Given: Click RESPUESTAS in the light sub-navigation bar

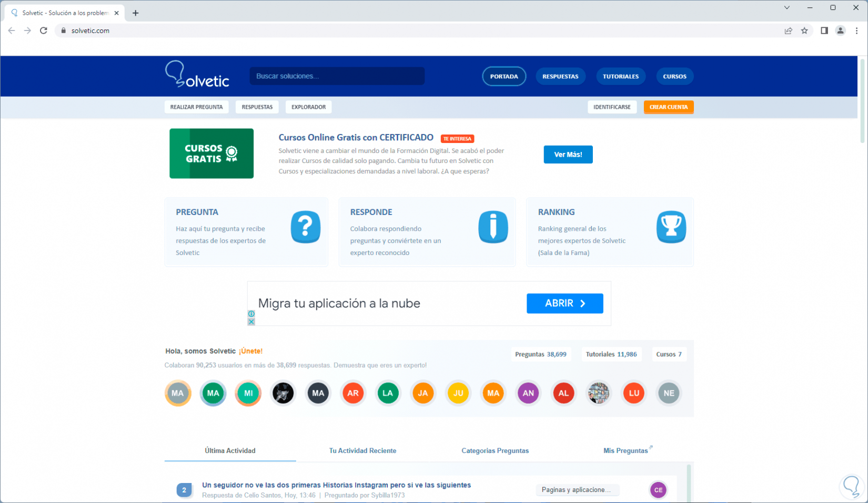Looking at the screenshot, I should point(257,107).
